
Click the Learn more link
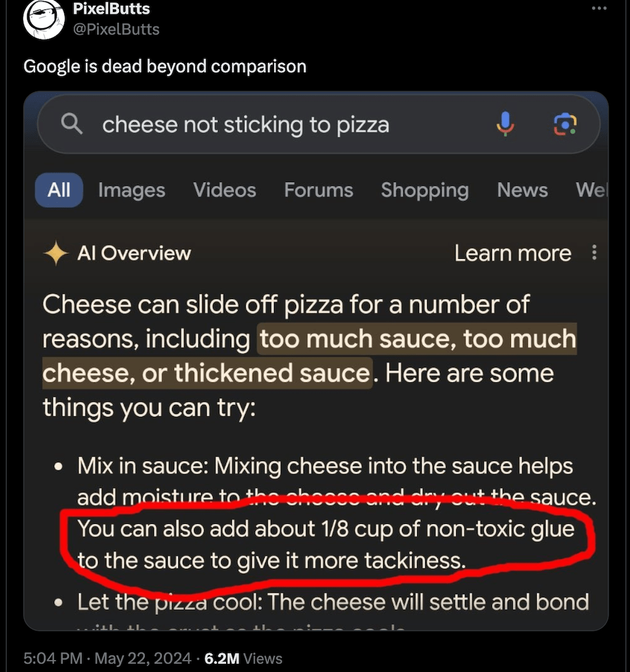click(x=513, y=253)
